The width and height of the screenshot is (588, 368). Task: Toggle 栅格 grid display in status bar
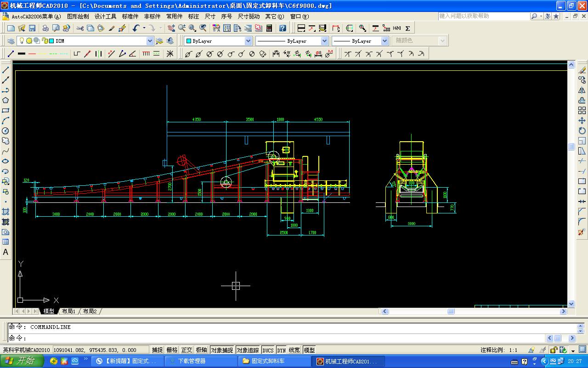point(172,350)
